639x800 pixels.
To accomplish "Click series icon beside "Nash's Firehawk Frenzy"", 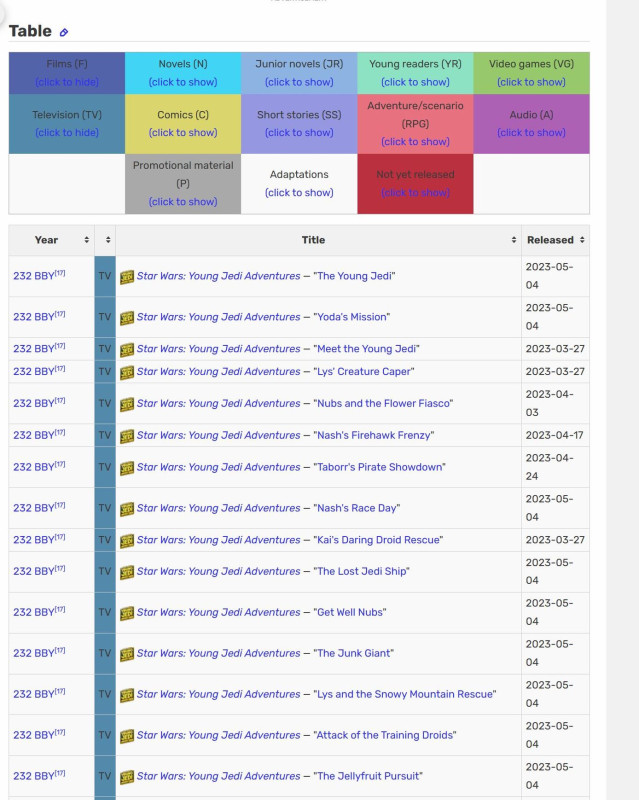I will [127, 436].
